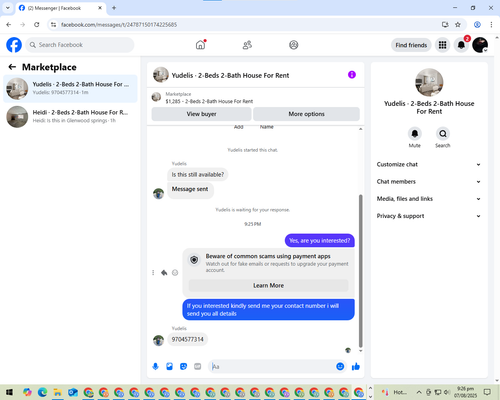This screenshot has height=400, width=500.
Task: Click the chat vertical scrollbar
Action: point(360,271)
